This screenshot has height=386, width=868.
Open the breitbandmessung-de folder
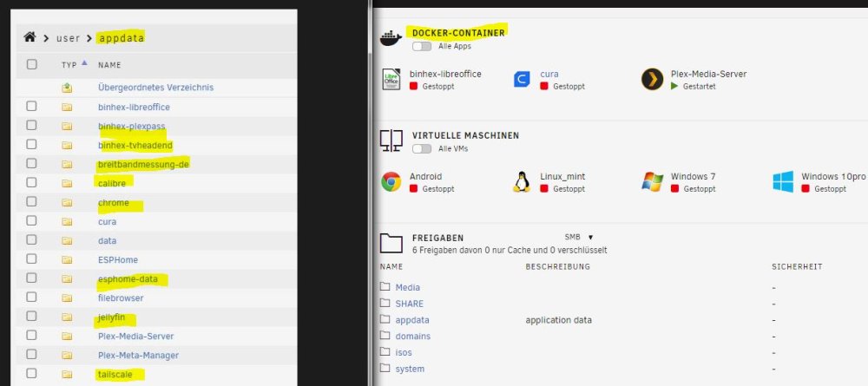[144, 165]
